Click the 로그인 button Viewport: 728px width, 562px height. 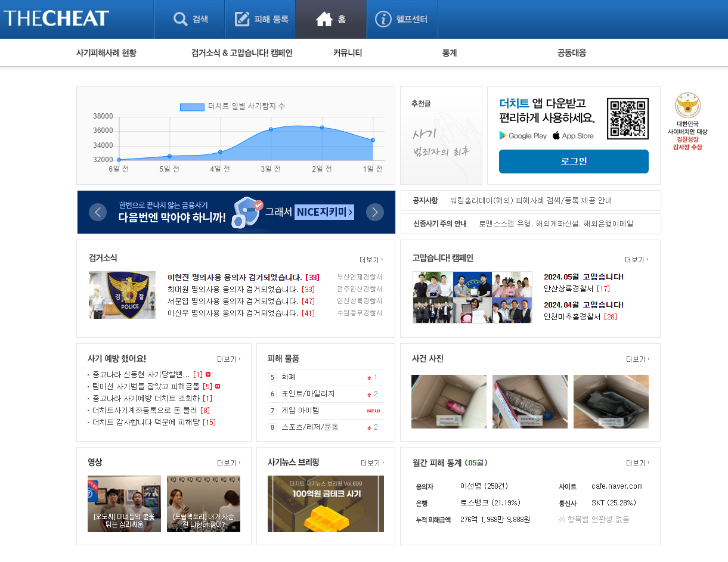(574, 162)
